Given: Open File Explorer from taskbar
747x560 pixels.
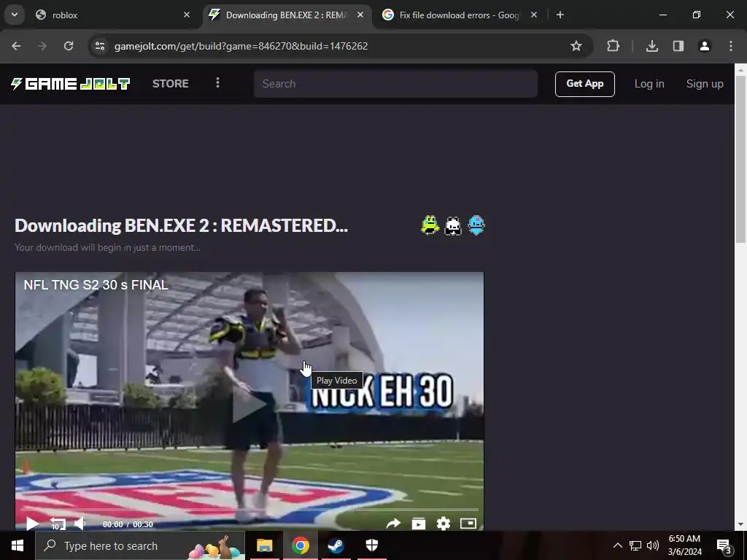Looking at the screenshot, I should tap(264, 545).
